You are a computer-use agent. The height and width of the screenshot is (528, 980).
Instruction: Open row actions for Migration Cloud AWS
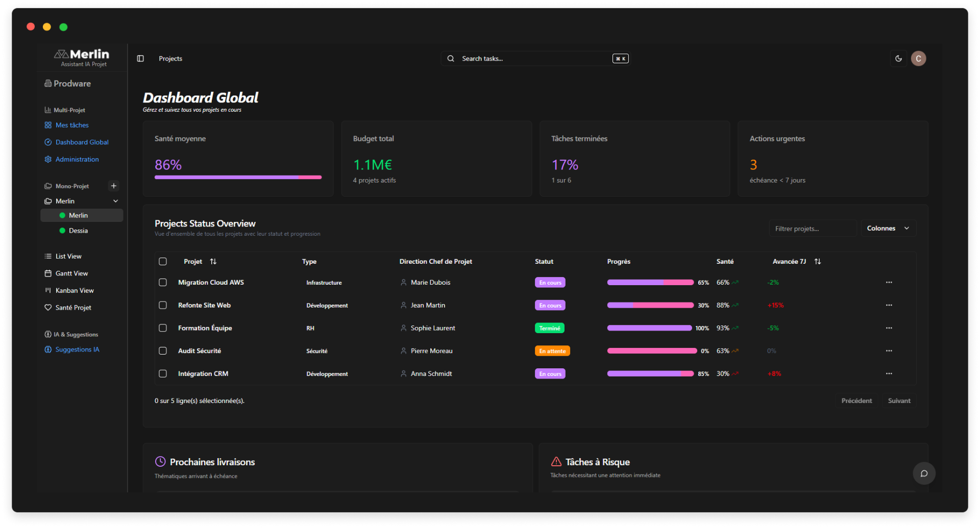889,282
